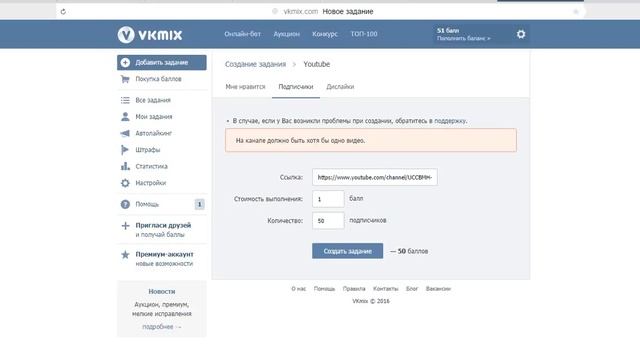This screenshot has width=640, height=360.
Task: Open Статистика in sidebar
Action: point(151,166)
